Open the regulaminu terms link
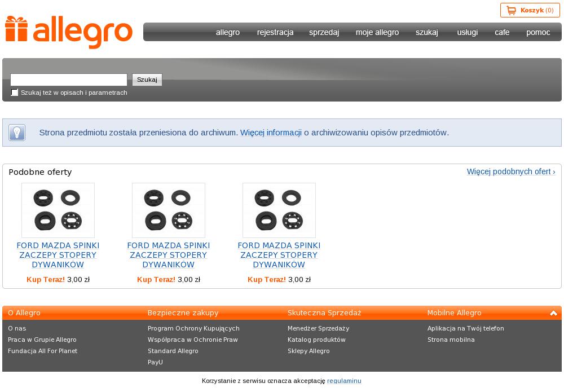The width and height of the screenshot is (564, 392). [344, 381]
